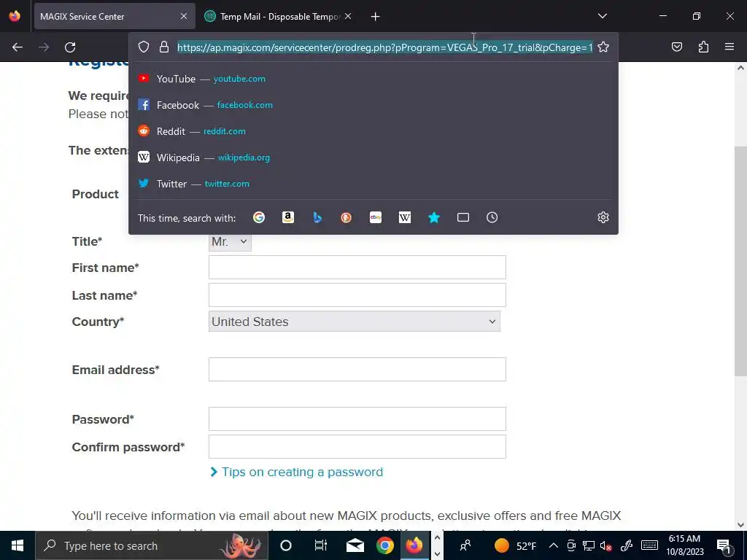Search with Bing engine icon
This screenshot has width=747, height=560.
317,217
